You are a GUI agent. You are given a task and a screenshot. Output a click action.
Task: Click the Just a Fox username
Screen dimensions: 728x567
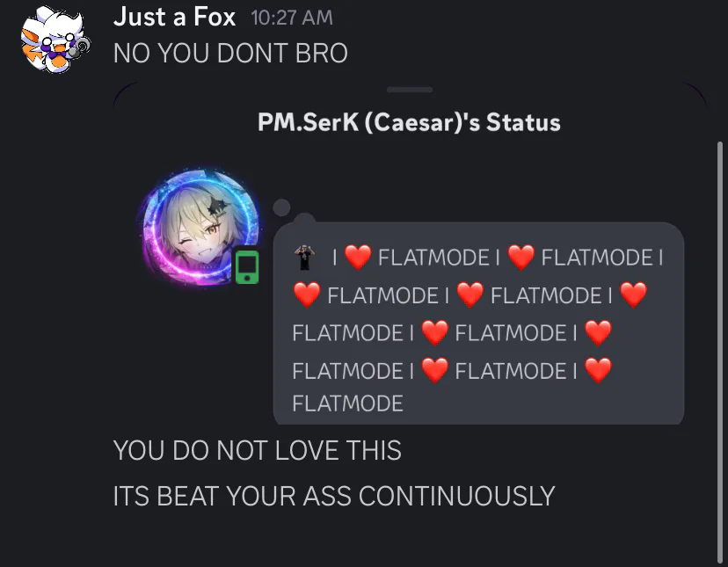[x=174, y=18]
